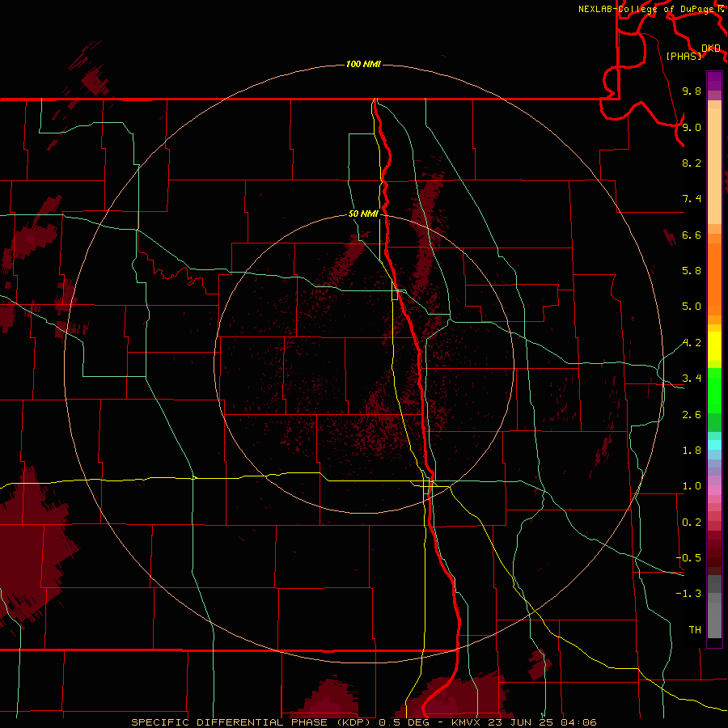728x728 pixels.
Task: Click the 5.8 scale value
Action: pyautogui.click(x=692, y=270)
